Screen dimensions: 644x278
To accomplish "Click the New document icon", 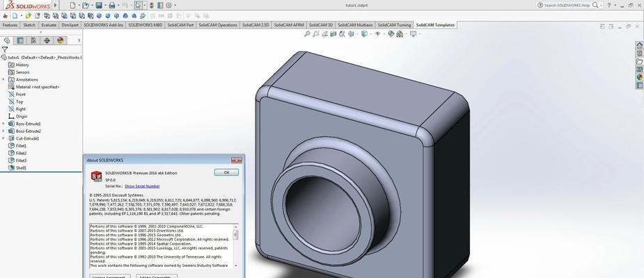I will (72, 6).
